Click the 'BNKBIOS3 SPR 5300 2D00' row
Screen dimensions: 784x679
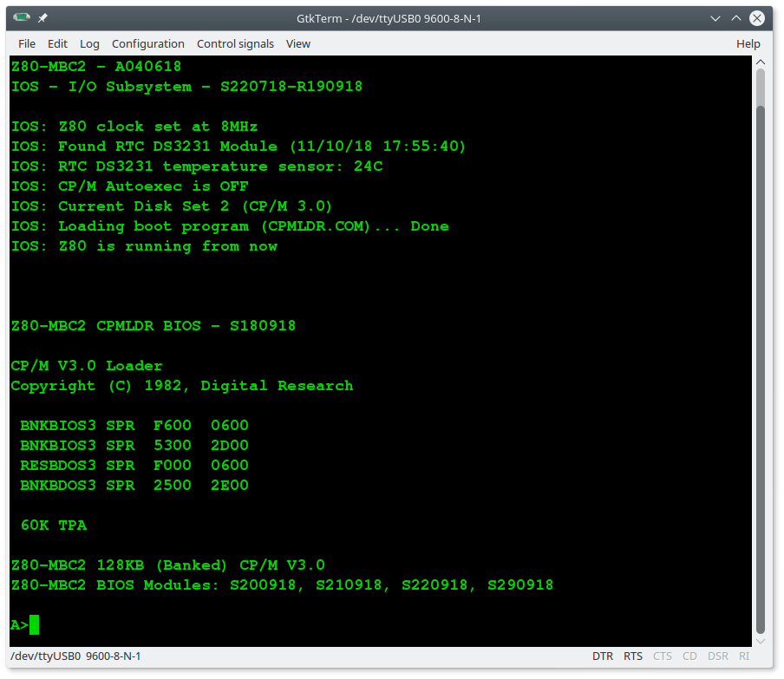coord(134,446)
